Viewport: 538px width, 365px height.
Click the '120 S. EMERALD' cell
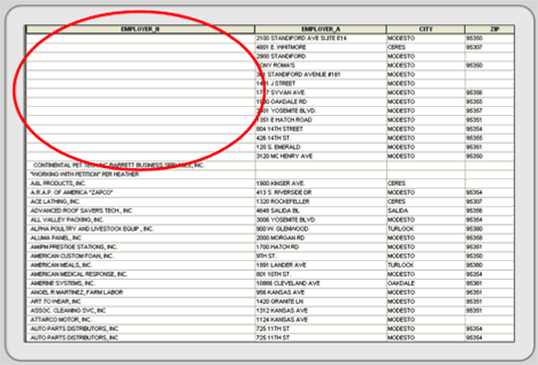tap(320, 148)
